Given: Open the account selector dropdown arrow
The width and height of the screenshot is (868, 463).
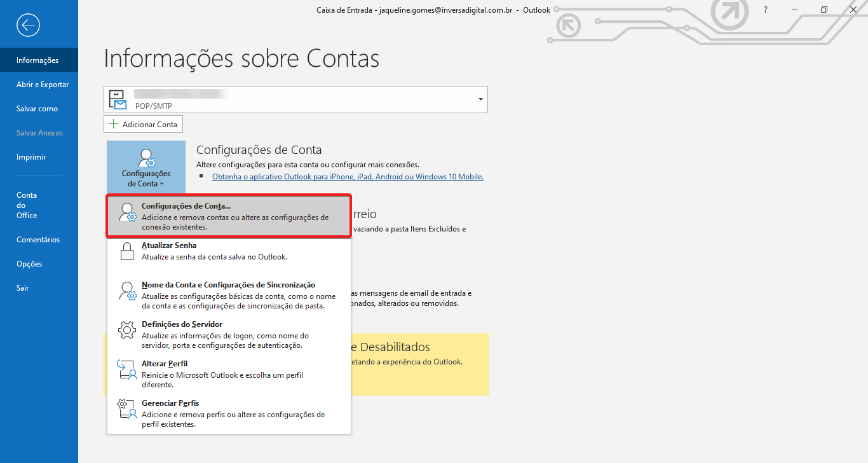Looking at the screenshot, I should (x=480, y=99).
